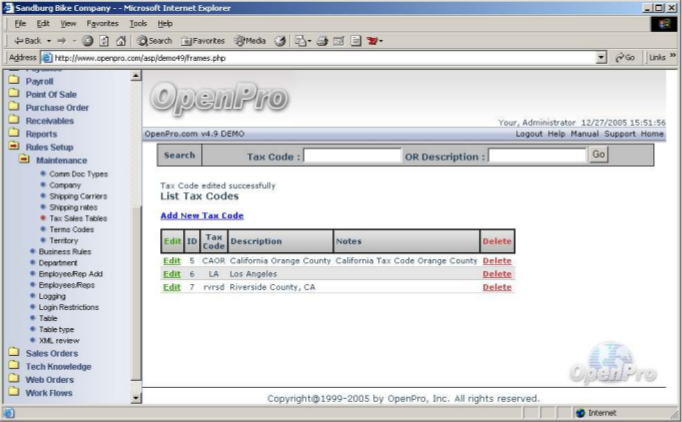
Task: Click the Sales Orders folder icon
Action: pos(14,353)
